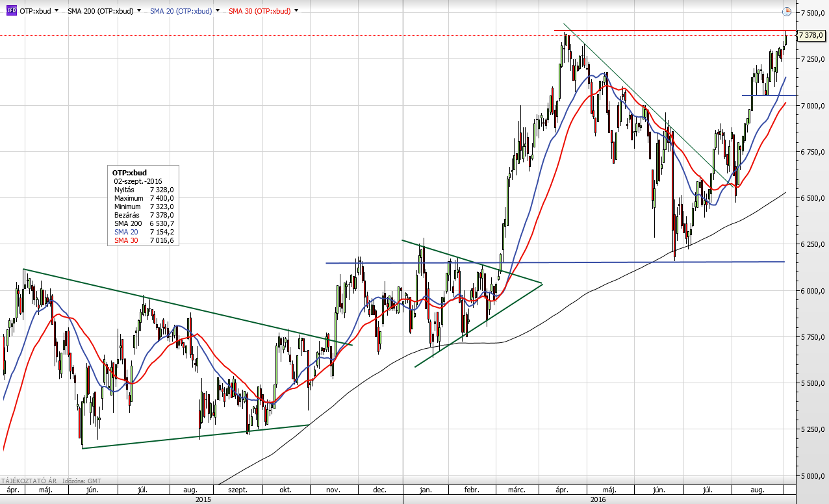Open the OTP:xbud instrument dropdown
This screenshot has width=829, height=504.
click(57, 11)
